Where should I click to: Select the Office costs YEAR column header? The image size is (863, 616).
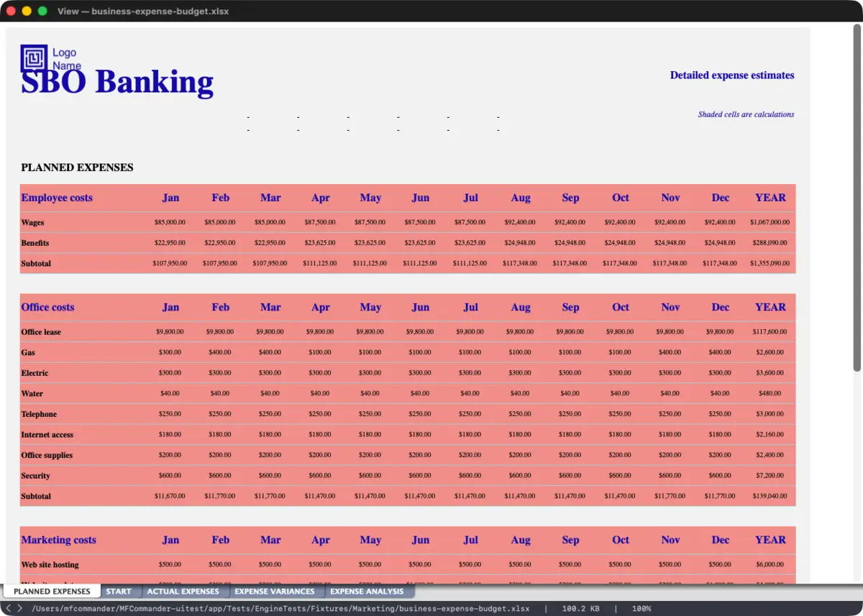(770, 307)
